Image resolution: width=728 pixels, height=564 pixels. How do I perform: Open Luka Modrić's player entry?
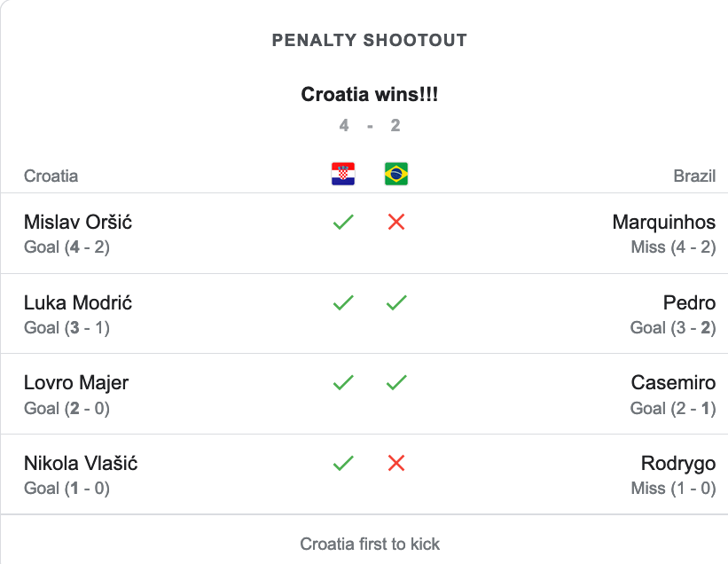pos(78,302)
